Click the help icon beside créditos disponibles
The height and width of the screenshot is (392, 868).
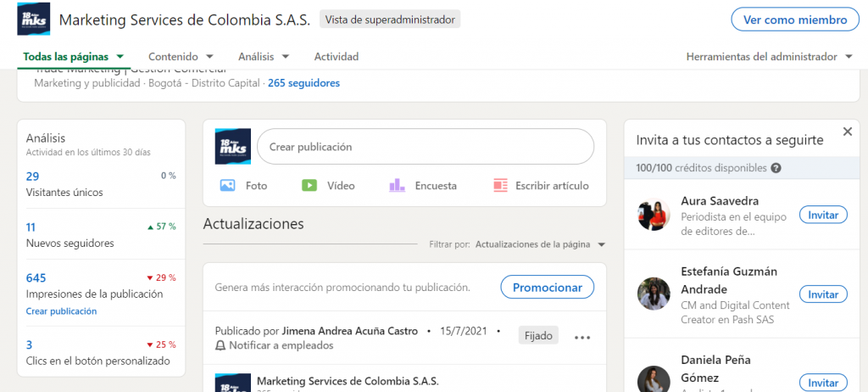tap(776, 168)
